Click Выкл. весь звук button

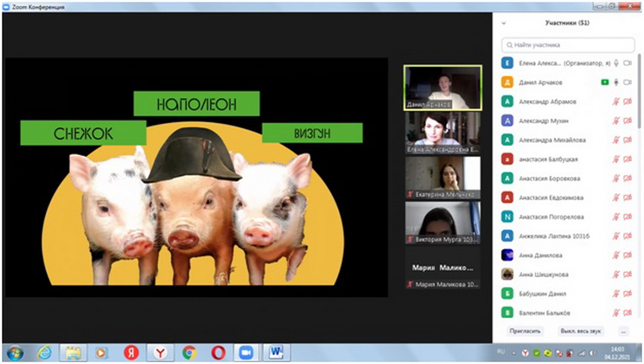tap(581, 331)
